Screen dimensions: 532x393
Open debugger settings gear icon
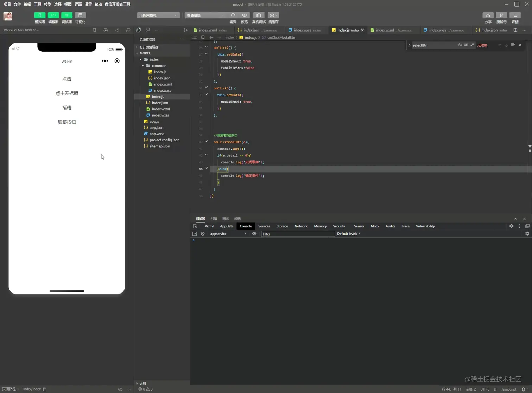pos(511,226)
